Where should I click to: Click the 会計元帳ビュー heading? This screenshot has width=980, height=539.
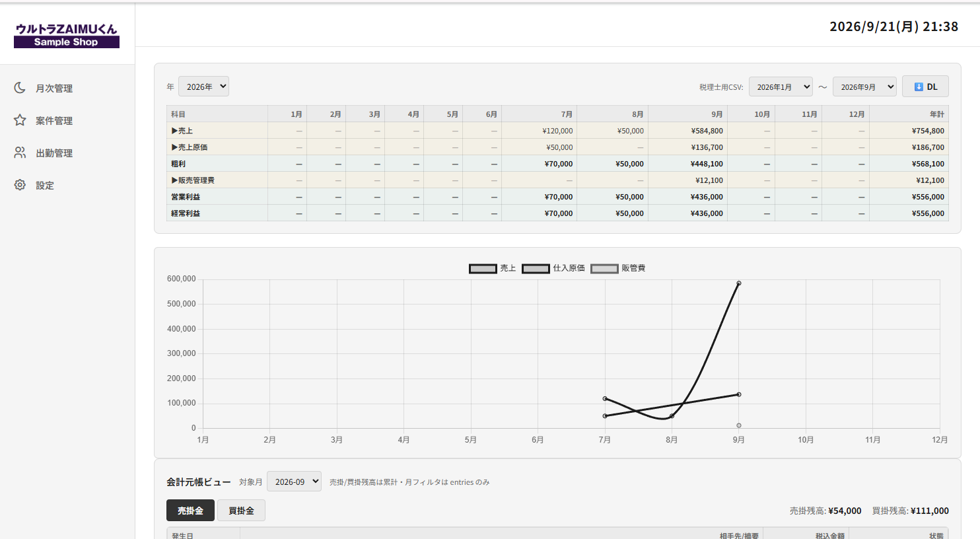point(199,482)
